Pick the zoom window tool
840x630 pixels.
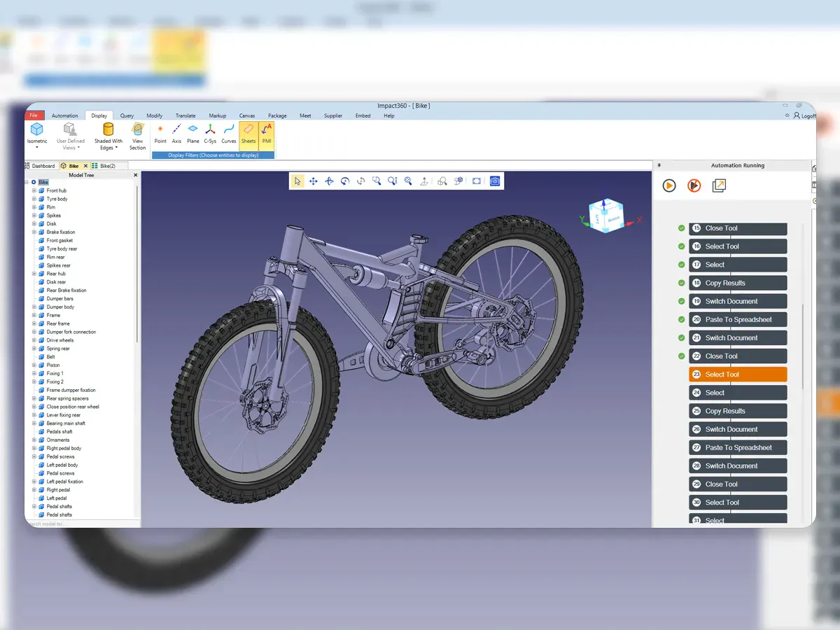(377, 181)
